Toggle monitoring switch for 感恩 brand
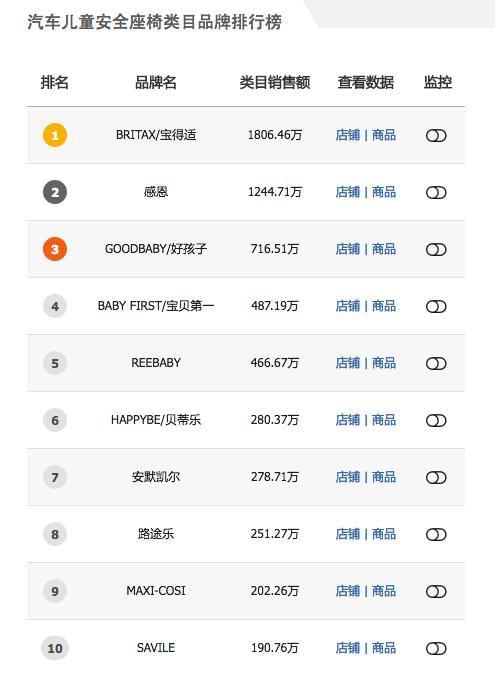The height and width of the screenshot is (674, 495). point(436,193)
